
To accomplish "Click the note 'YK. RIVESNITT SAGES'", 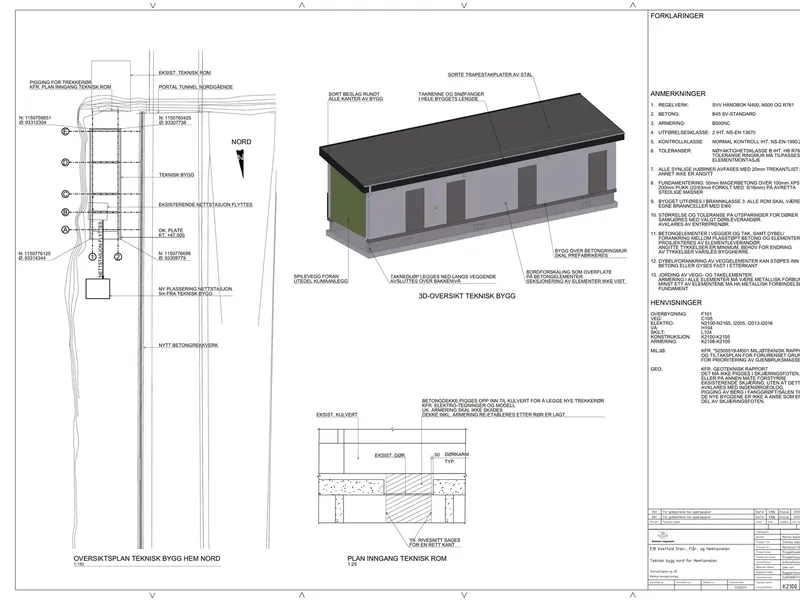I will pyautogui.click(x=435, y=540).
